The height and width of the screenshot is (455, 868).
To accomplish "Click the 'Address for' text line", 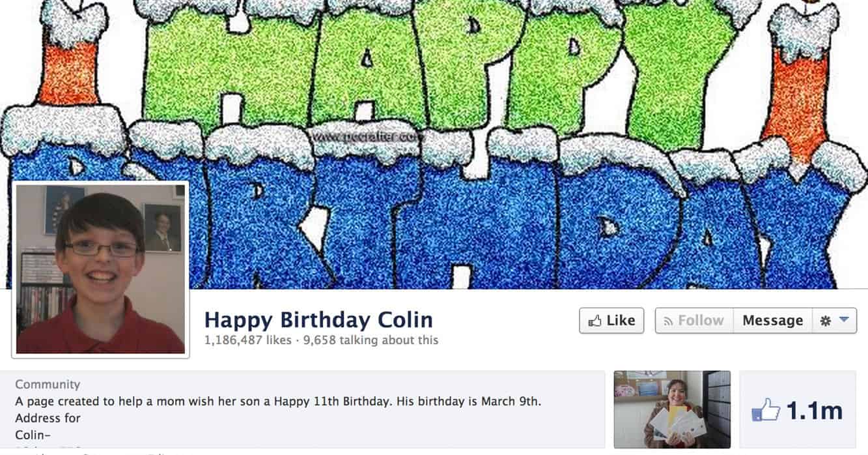I will pos(48,418).
